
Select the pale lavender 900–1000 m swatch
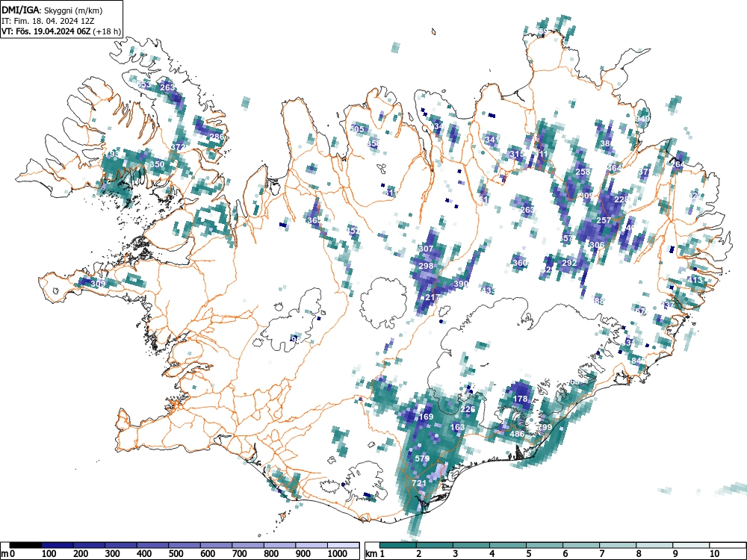(x=311, y=545)
